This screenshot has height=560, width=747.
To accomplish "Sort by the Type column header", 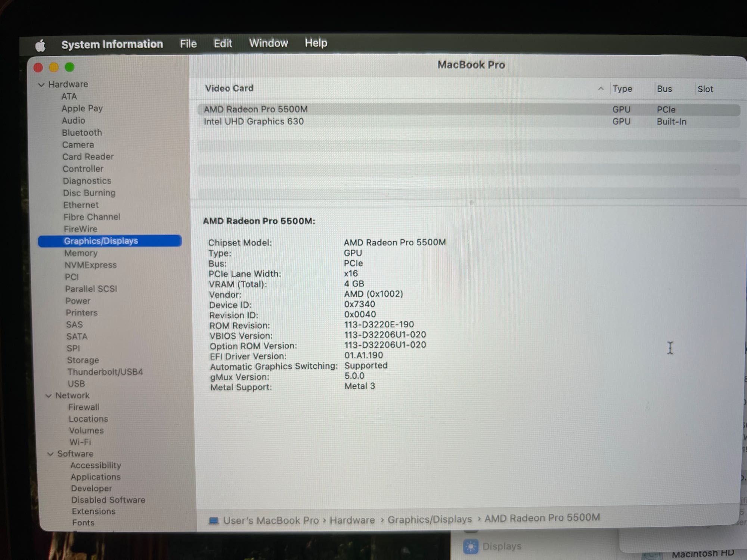I will pos(622,89).
